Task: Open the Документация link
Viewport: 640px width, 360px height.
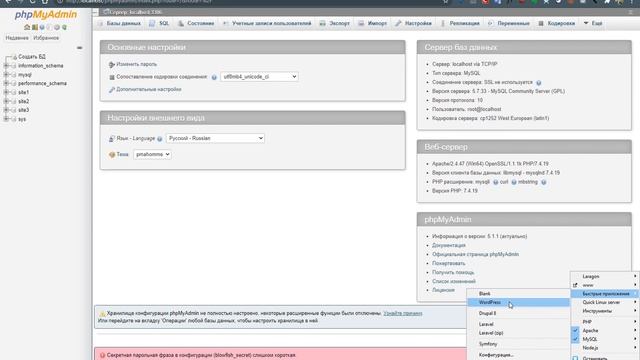Action: pyautogui.click(x=449, y=245)
